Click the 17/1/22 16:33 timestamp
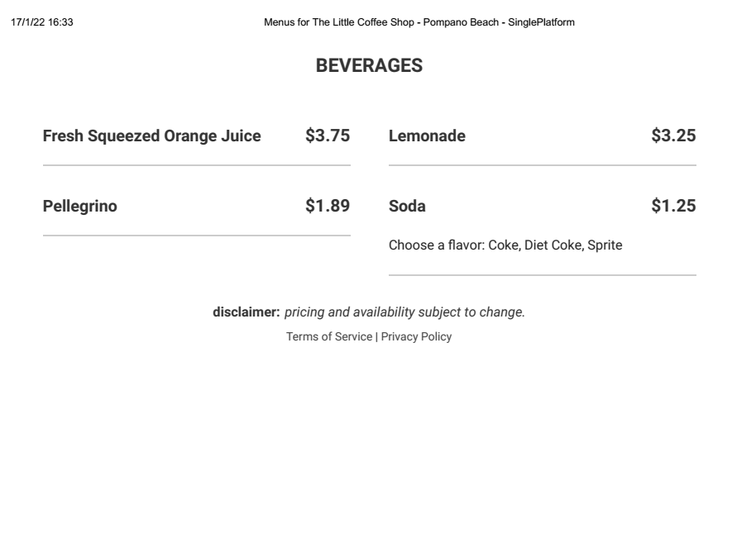Viewport: 756px width, 557px height. point(42,22)
